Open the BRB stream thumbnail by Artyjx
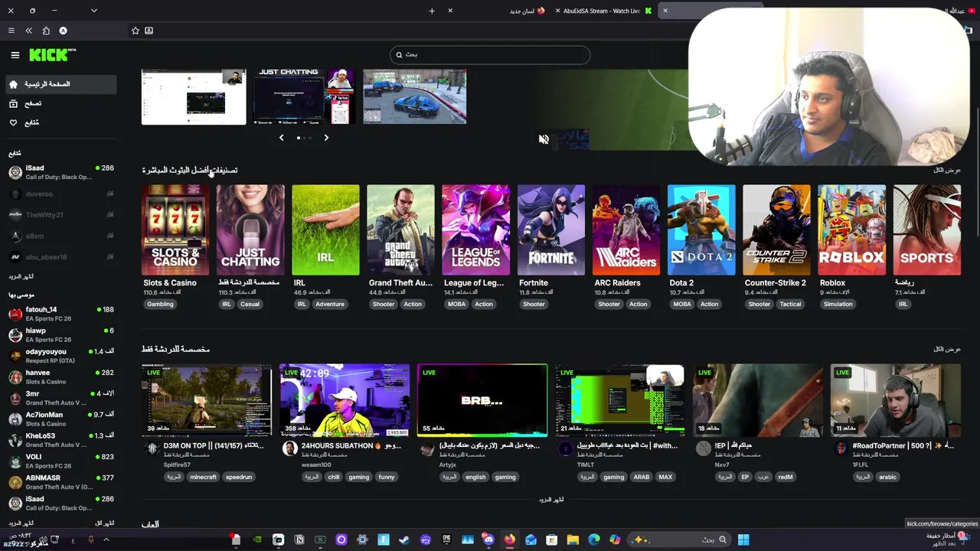The height and width of the screenshot is (551, 980). tap(482, 400)
